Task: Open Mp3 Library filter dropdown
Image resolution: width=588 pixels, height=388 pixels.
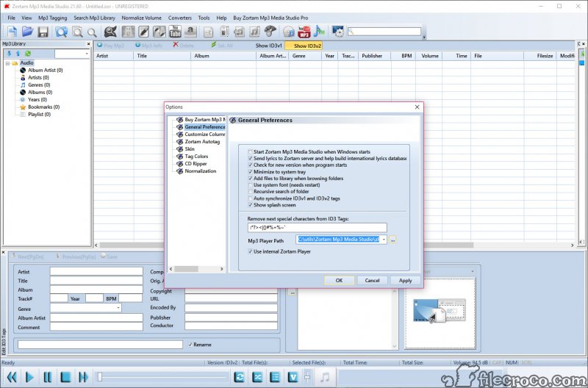Action: [87, 54]
